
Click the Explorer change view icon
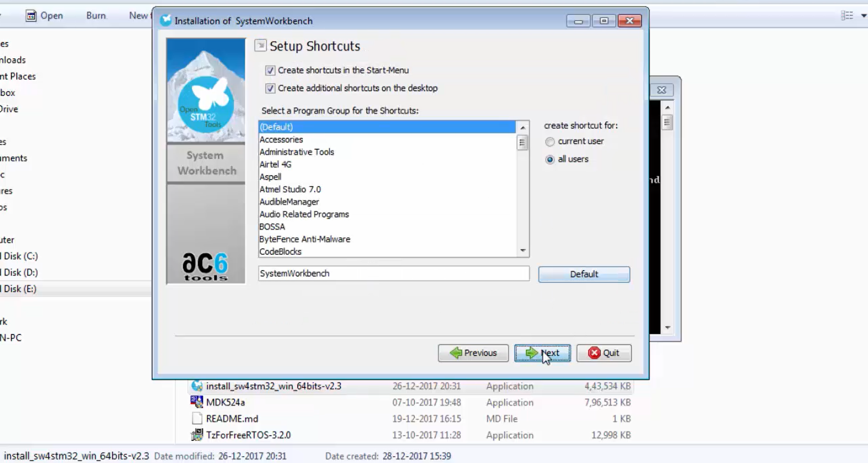coord(847,16)
